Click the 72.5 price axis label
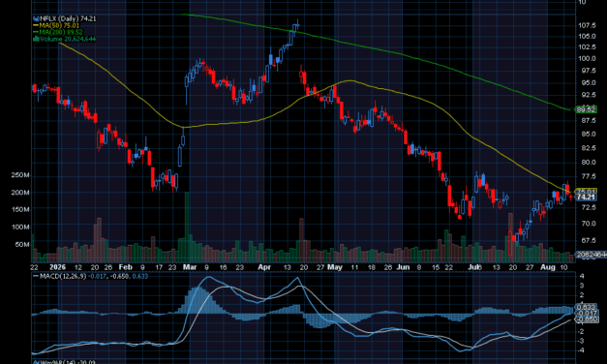This screenshot has width=607, height=364. (x=588, y=207)
